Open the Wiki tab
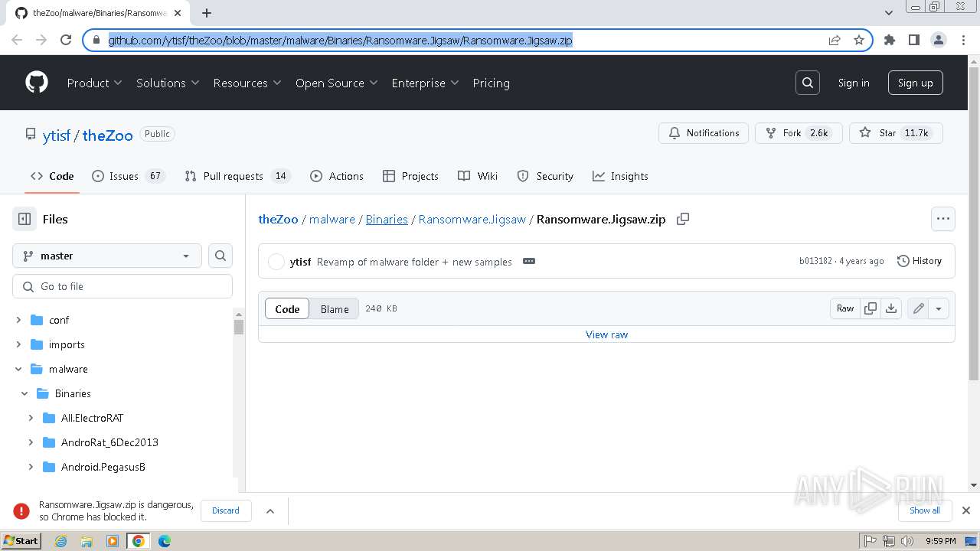The height and width of the screenshot is (551, 980). click(478, 176)
